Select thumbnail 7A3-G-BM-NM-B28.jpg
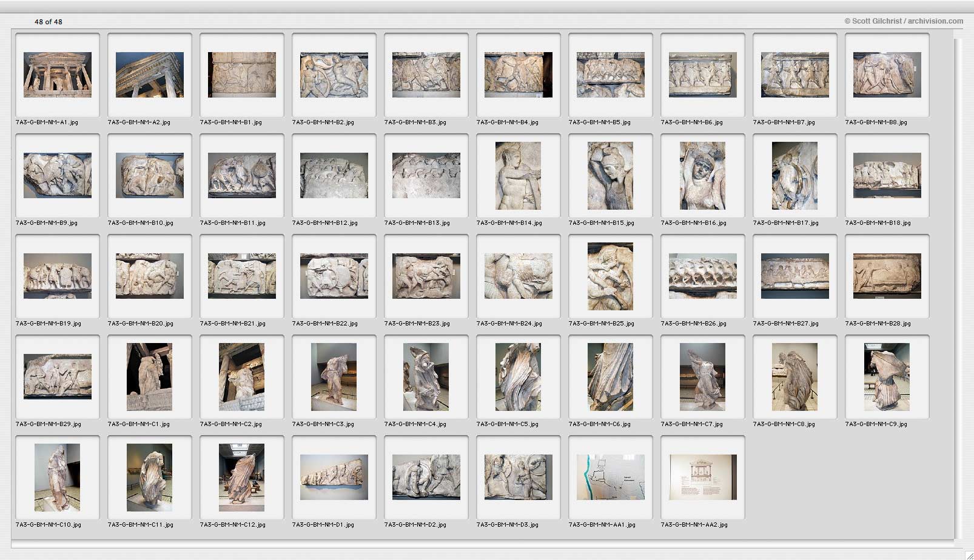This screenshot has height=560, width=974. [x=887, y=276]
